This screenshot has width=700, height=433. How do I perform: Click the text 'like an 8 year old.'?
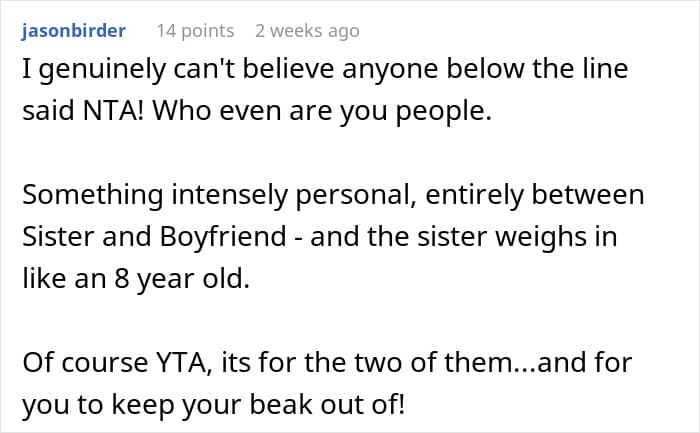[136, 279]
